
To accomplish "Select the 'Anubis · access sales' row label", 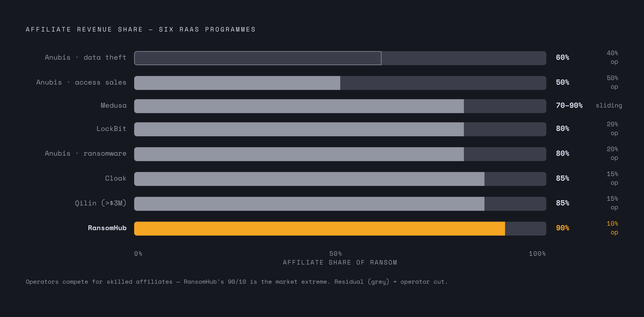I will [x=81, y=82].
